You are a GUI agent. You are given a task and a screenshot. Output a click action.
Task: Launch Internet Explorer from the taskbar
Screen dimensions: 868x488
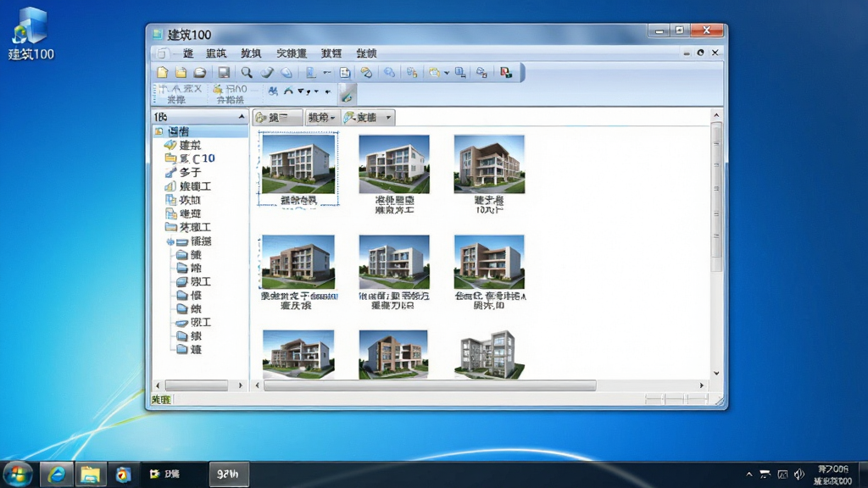pyautogui.click(x=57, y=474)
